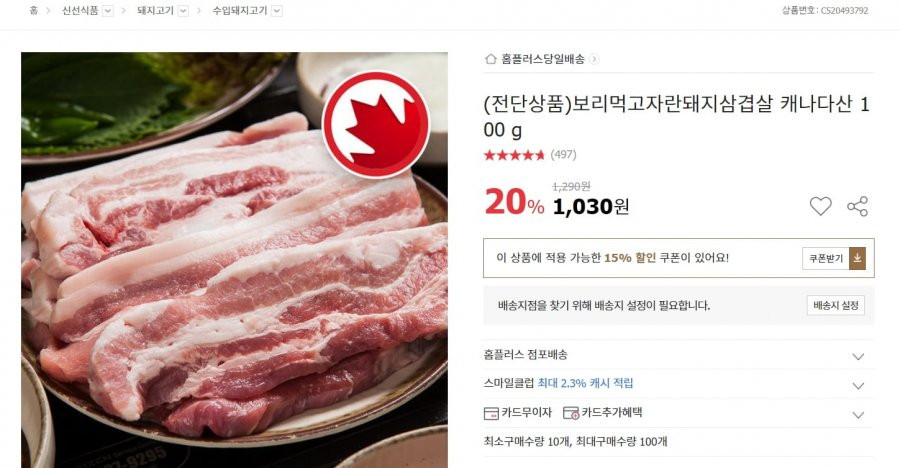Expand the card benefits section chevron
This screenshot has height=468, width=900.
tap(858, 415)
